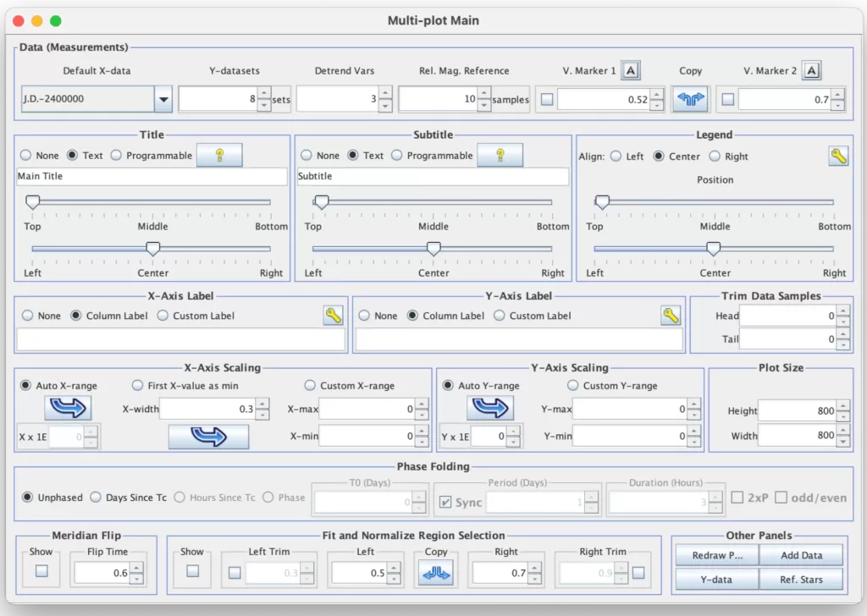The width and height of the screenshot is (867, 616).
Task: Increase the Y-datasets count with up arrow
Action: tap(263, 94)
